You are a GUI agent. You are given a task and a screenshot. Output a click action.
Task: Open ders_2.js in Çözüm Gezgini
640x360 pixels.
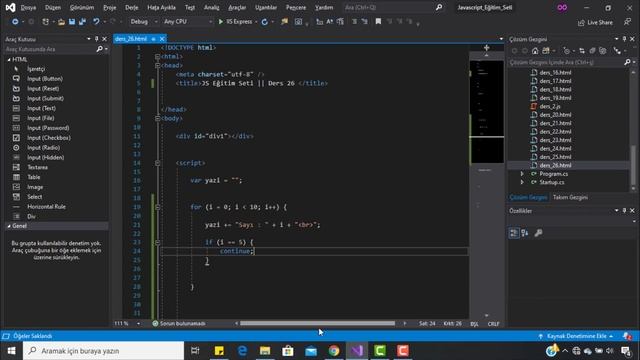click(549, 106)
